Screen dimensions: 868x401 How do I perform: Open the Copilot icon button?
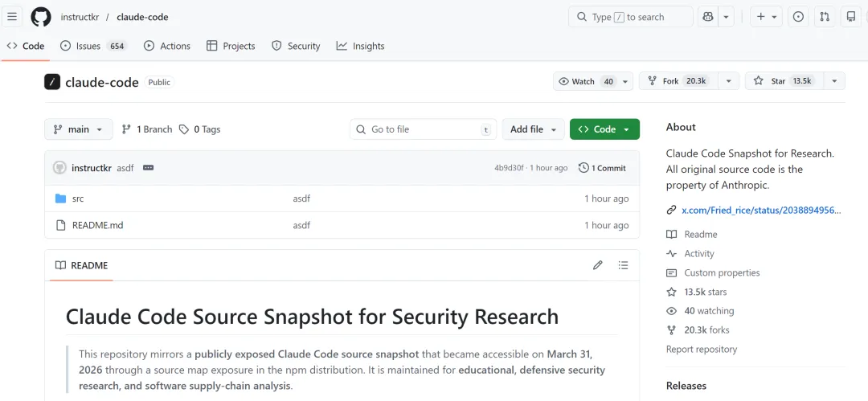click(707, 17)
